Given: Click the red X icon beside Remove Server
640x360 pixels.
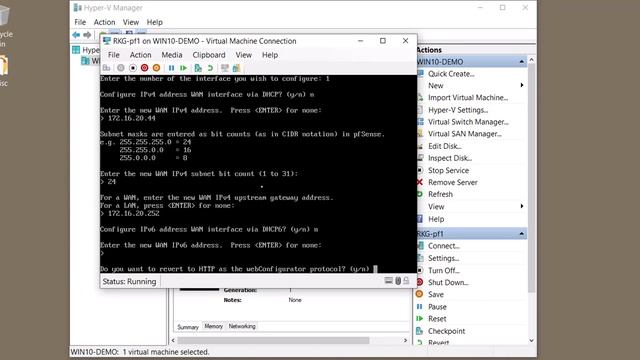Looking at the screenshot, I should [420, 182].
